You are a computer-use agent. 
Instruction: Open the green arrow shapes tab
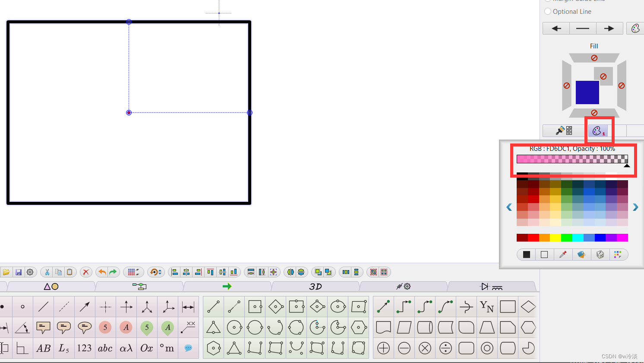click(x=227, y=287)
